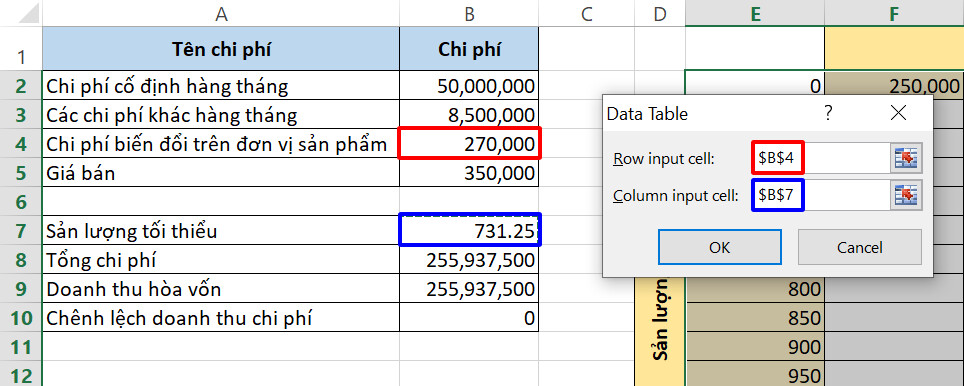Confirm the Data Table with OK
Image resolution: width=964 pixels, height=386 pixels.
click(x=719, y=247)
